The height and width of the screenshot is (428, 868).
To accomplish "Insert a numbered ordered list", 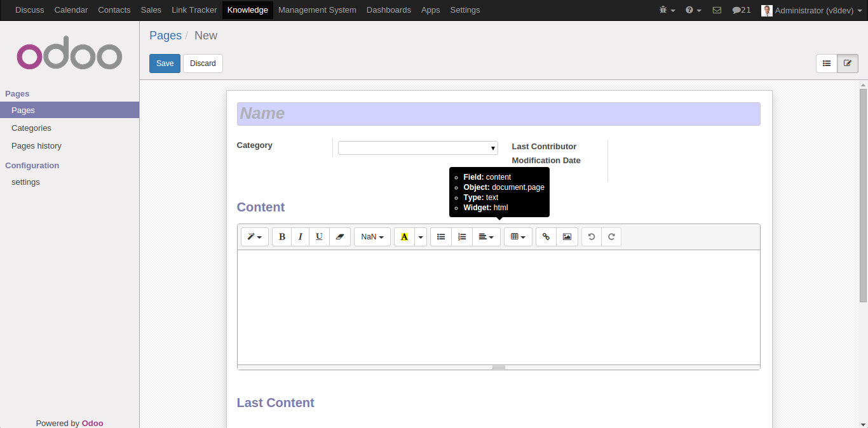I will [x=462, y=237].
